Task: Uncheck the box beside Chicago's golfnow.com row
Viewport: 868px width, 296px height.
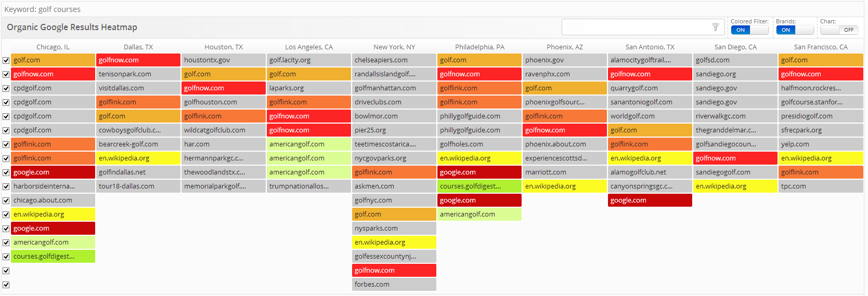Action: pos(6,74)
